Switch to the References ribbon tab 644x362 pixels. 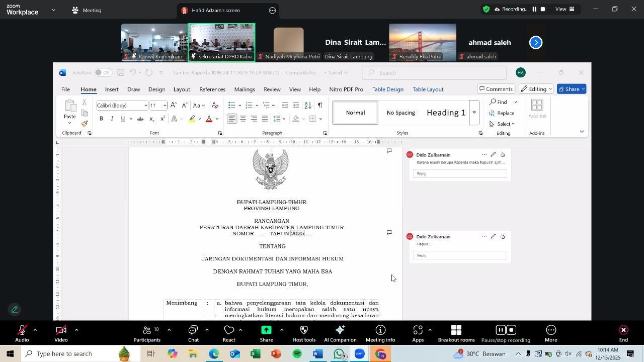212,89
